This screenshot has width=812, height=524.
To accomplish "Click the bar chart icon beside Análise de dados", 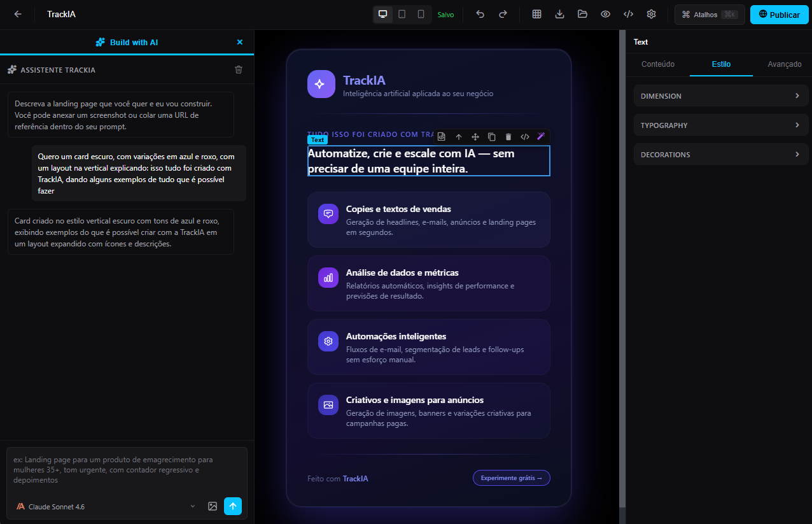I will pos(328,278).
